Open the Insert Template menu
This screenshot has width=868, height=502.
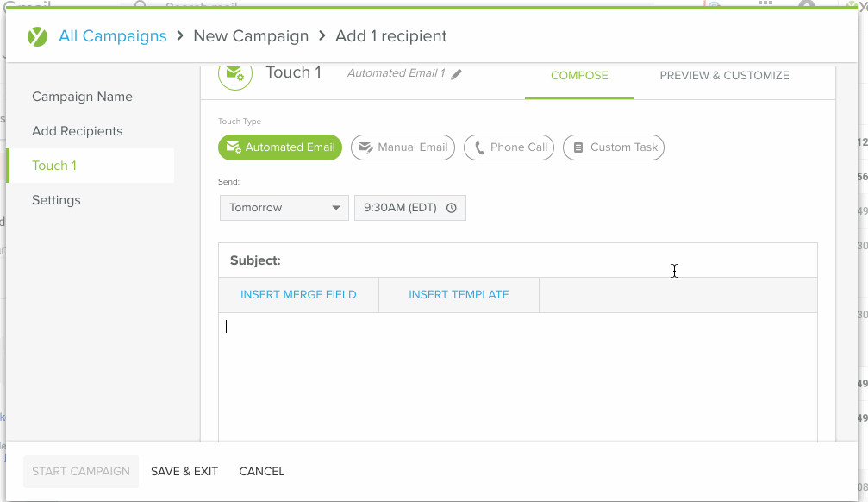coord(459,295)
